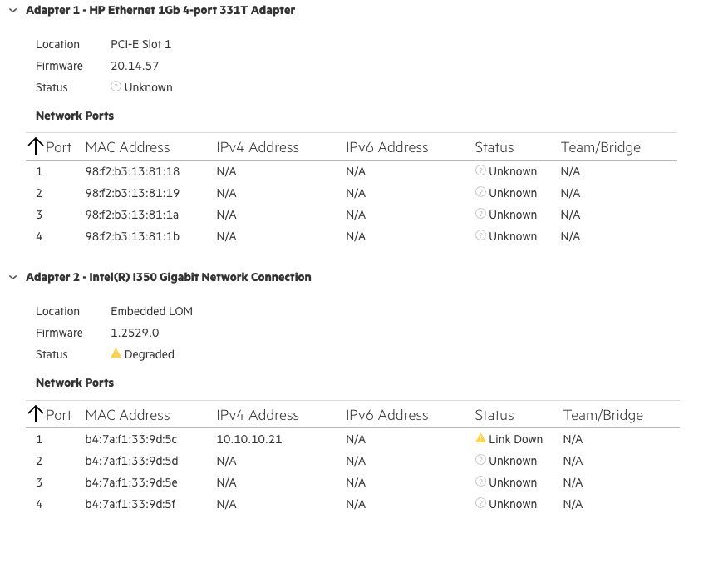
Task: Click MAC Address header in Adapter 1 table
Action: [127, 147]
